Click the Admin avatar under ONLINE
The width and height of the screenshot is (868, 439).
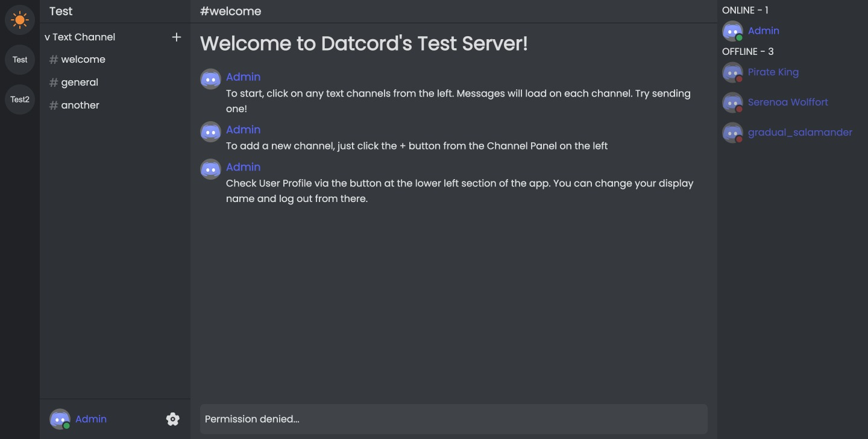tap(732, 30)
